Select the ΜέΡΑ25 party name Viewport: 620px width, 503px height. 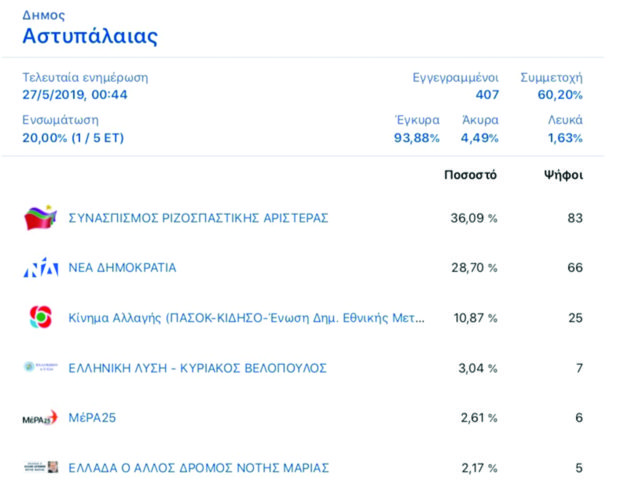point(92,418)
